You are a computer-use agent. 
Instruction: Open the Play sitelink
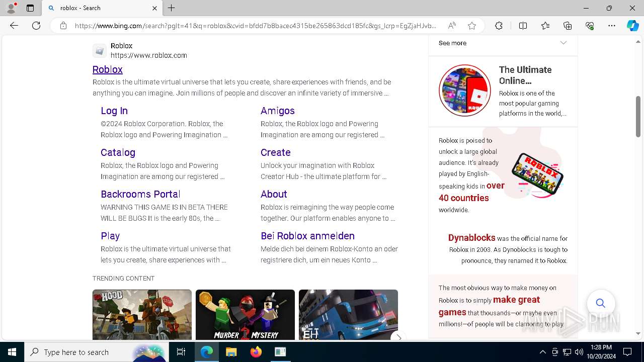point(110,236)
